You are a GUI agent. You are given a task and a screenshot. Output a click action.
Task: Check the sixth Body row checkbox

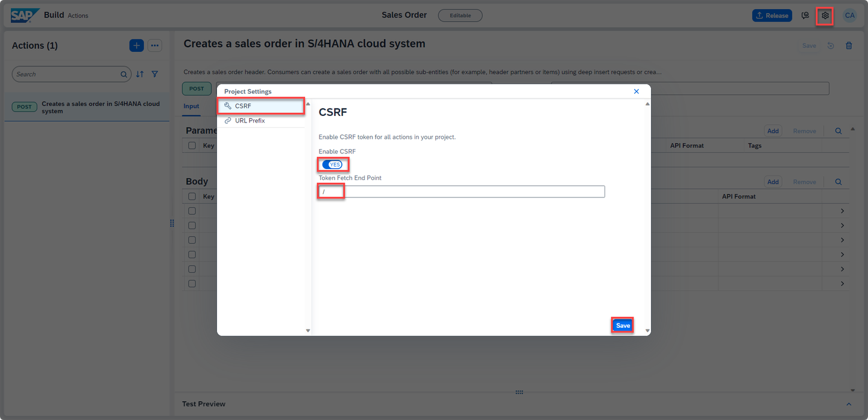click(x=192, y=283)
